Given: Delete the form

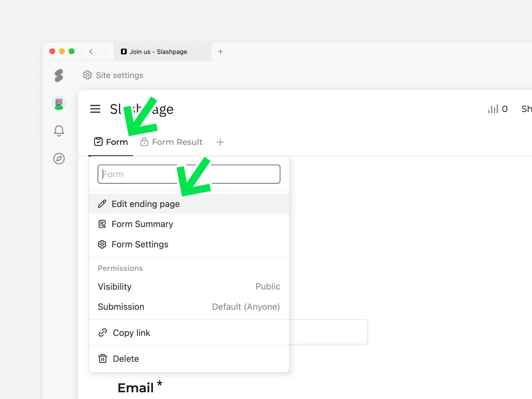Looking at the screenshot, I should (189, 359).
